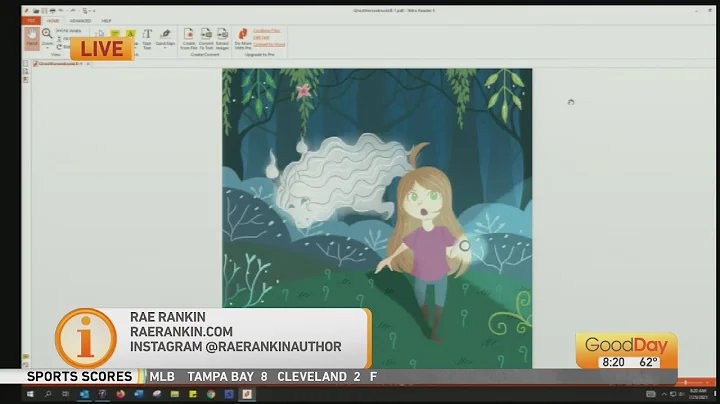720x404 pixels.
Task: Open Outlook from the taskbar
Action: 84,394
